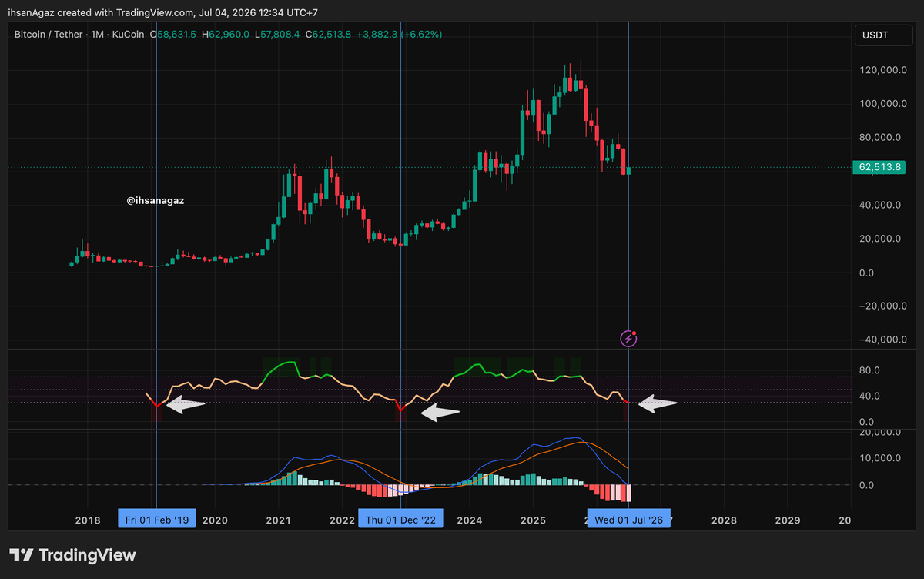Click the L57,808.4 low value
The height and width of the screenshot is (579, 924).
click(x=278, y=35)
